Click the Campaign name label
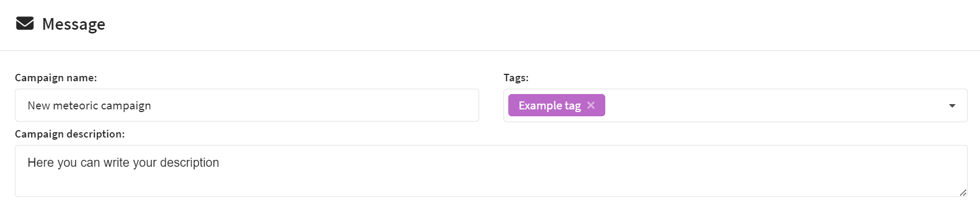This screenshot has height=205, width=980. (x=56, y=78)
